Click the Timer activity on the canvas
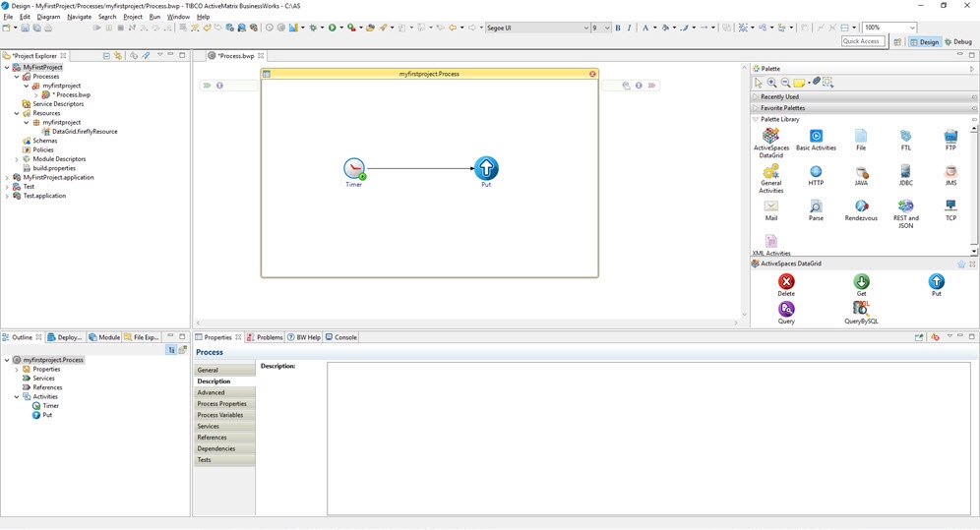The image size is (980, 530). coord(354,168)
